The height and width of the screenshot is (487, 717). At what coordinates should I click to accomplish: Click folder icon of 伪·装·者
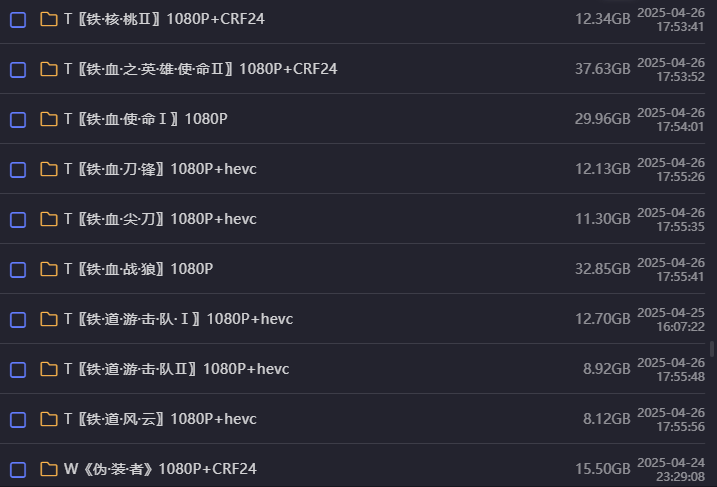click(48, 469)
